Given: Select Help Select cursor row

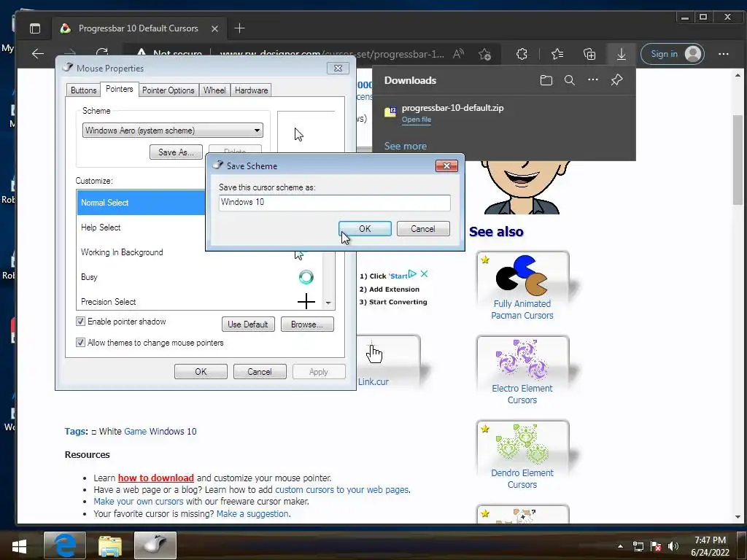Looking at the screenshot, I should 141,227.
